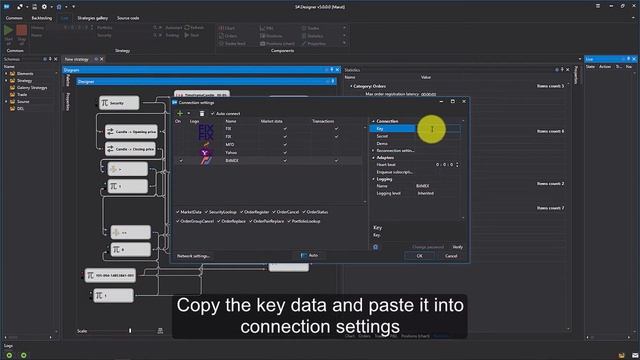Add a new connection with the green plus

pos(180,113)
